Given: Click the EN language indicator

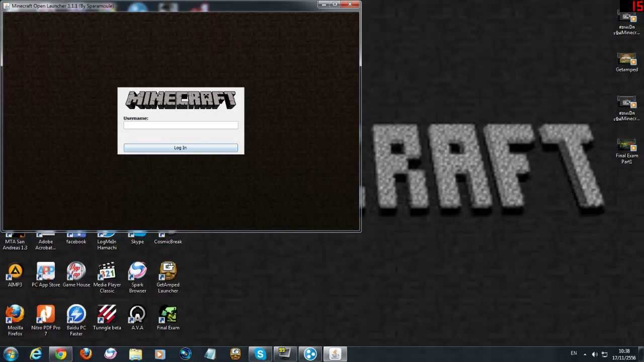Looking at the screenshot, I should [x=574, y=353].
